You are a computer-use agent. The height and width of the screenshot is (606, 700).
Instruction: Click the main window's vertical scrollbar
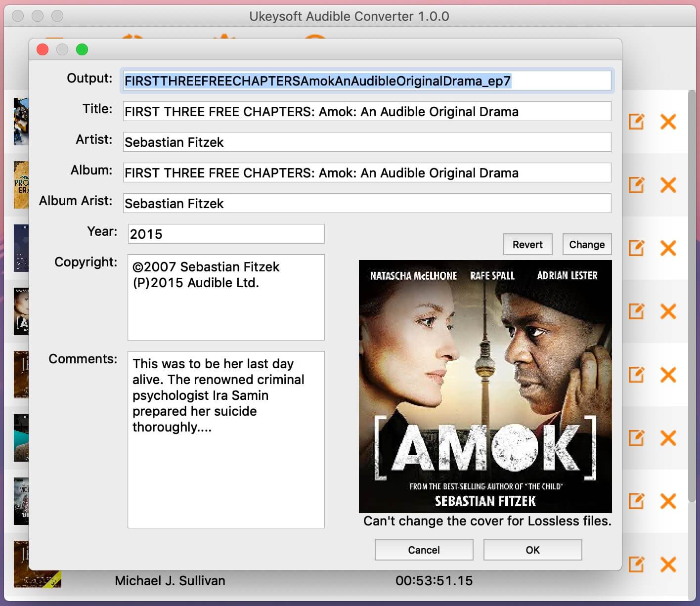pyautogui.click(x=692, y=297)
